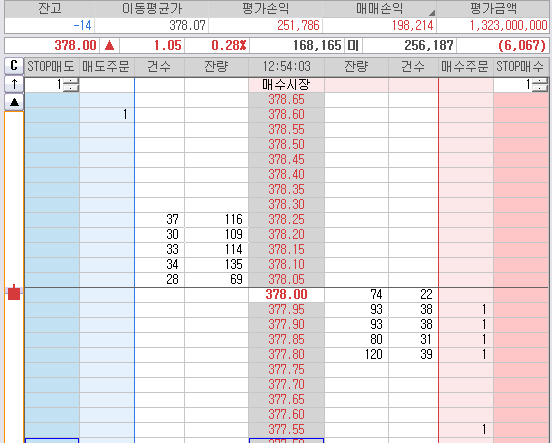This screenshot has width=552, height=443.
Task: Select the 377.80 price cell
Action: pyautogui.click(x=286, y=355)
